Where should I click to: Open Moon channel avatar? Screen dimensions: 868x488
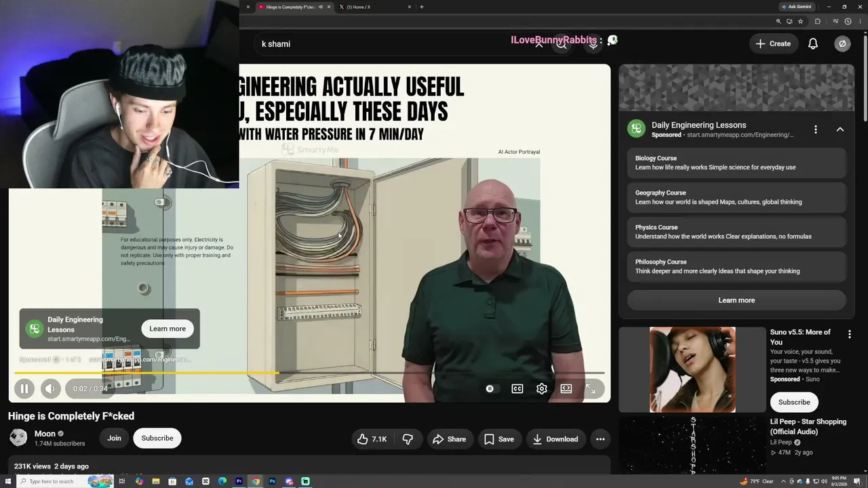click(18, 438)
